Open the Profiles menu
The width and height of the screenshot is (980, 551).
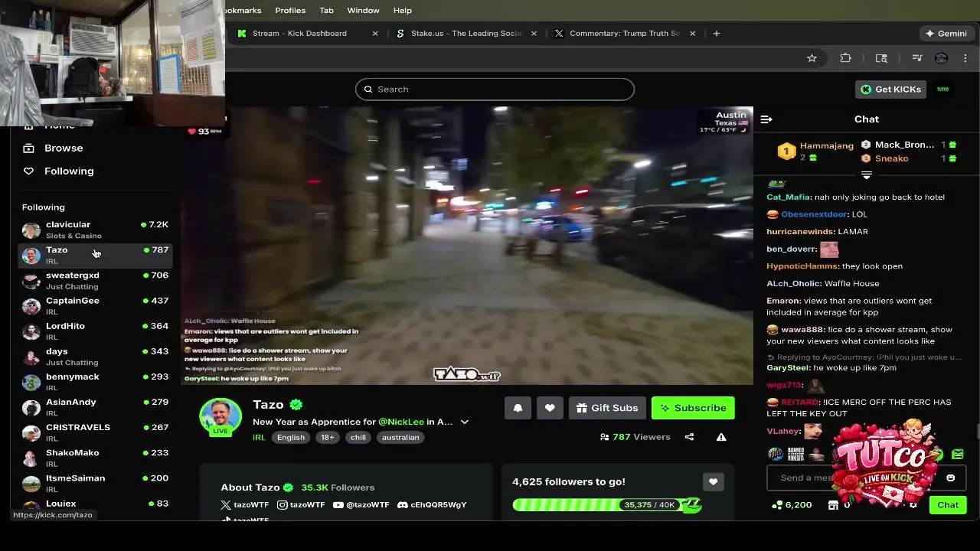click(x=290, y=11)
